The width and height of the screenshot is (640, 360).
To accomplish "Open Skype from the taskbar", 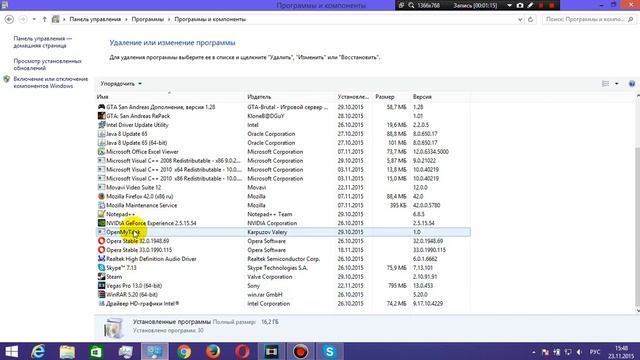I will (329, 351).
